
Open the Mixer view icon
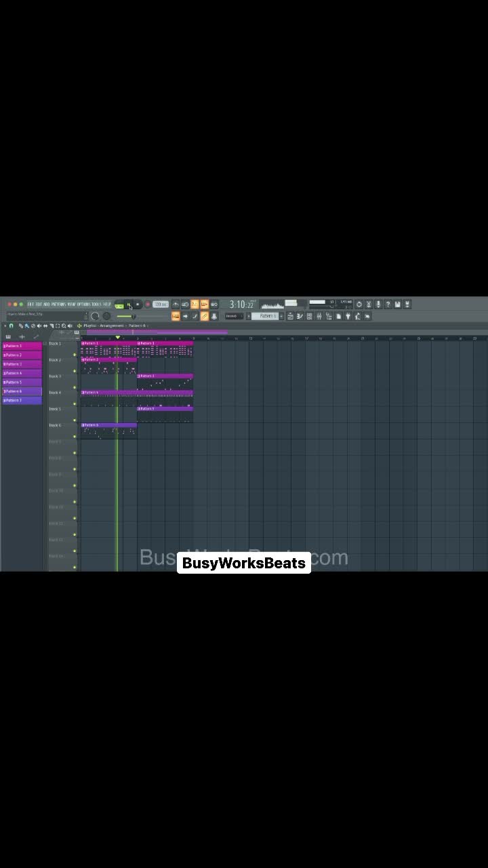pyautogui.click(x=319, y=316)
